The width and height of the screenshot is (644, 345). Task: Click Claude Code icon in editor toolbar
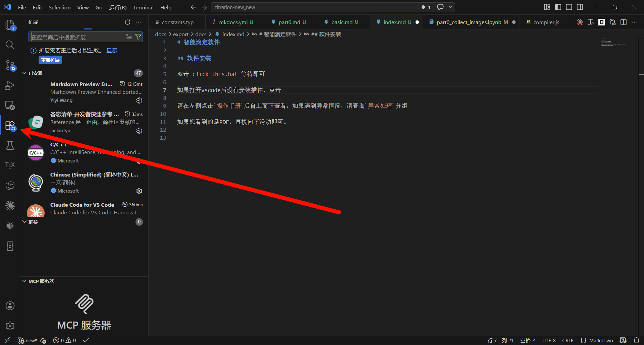(580, 22)
